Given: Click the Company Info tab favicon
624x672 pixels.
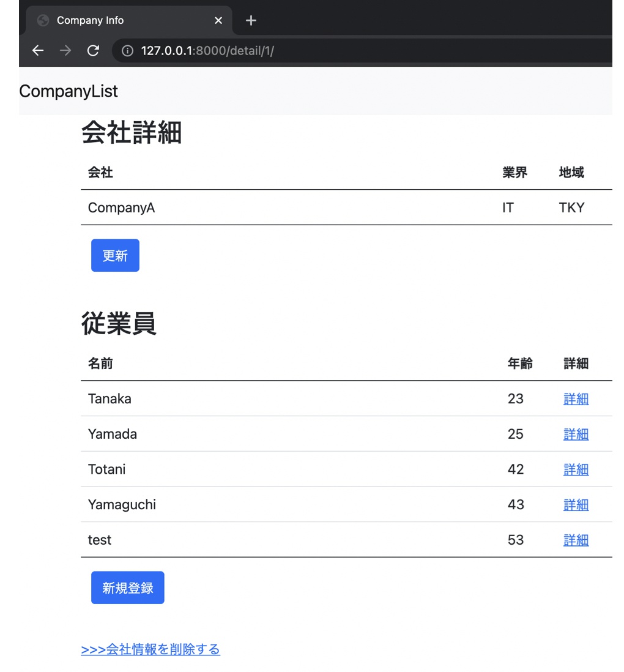Looking at the screenshot, I should (42, 20).
